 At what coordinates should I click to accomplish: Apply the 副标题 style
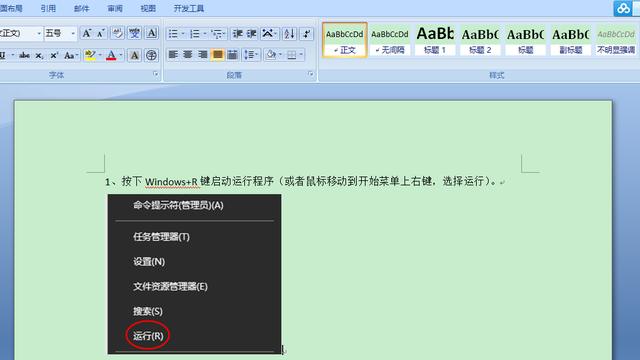point(571,40)
